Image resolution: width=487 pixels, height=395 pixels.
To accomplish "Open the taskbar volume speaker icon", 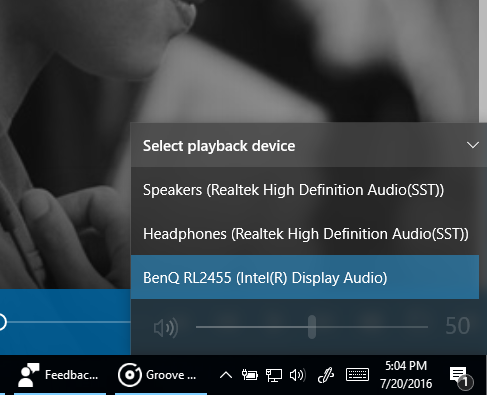I will point(297,375).
